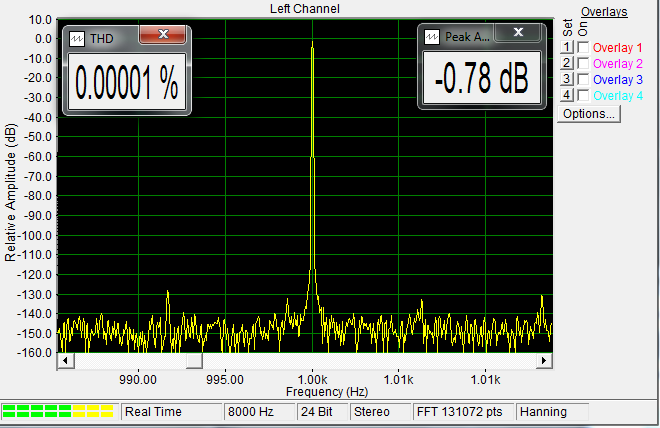Click the 24 Bit status field
660x428 pixels.
point(322,412)
